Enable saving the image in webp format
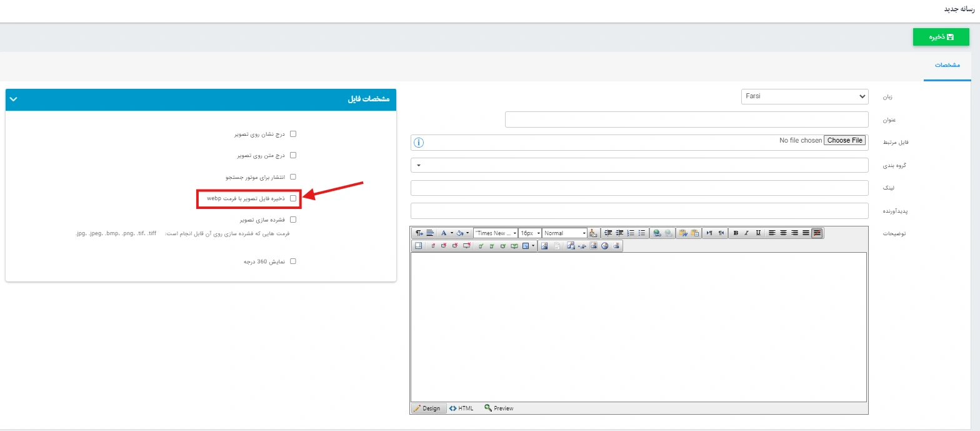The width and height of the screenshot is (980, 431). [x=293, y=198]
